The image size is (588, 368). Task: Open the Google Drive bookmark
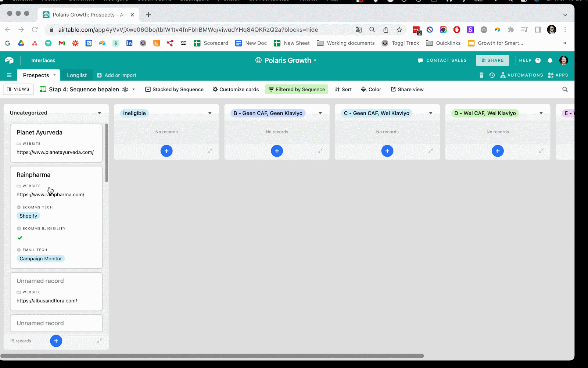21,43
